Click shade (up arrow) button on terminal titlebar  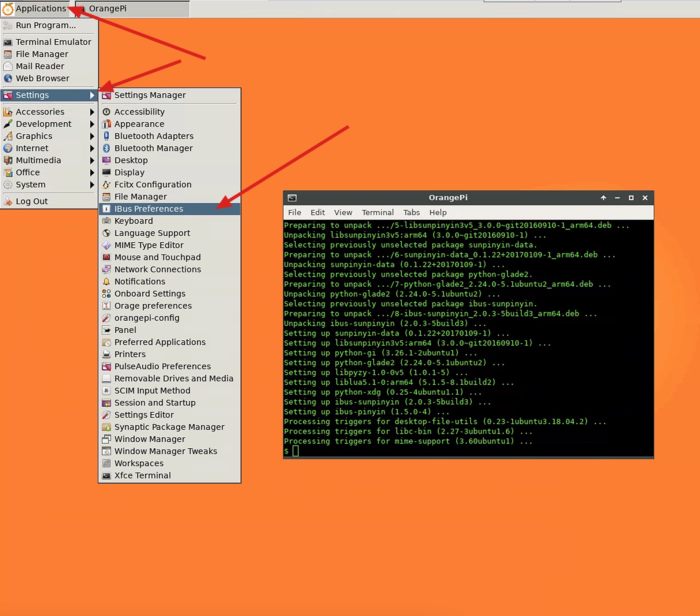(604, 198)
